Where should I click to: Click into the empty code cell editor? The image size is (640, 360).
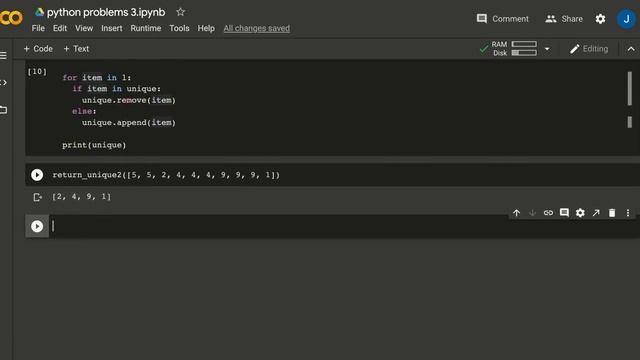[343, 226]
